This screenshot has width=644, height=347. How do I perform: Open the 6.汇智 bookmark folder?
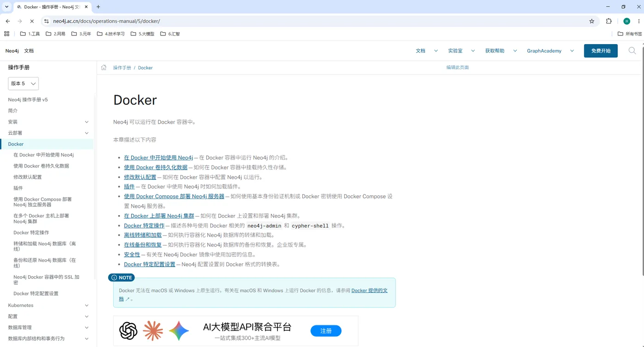[170, 34]
